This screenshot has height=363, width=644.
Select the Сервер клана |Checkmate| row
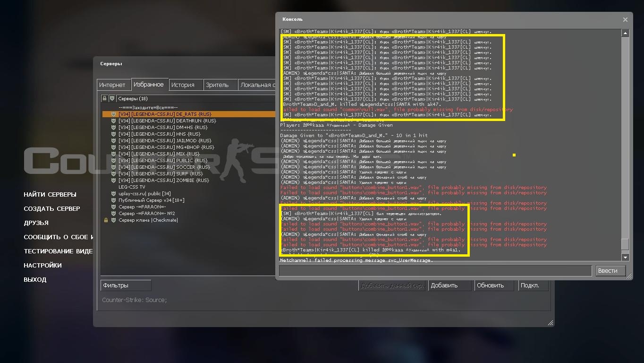tap(188, 220)
